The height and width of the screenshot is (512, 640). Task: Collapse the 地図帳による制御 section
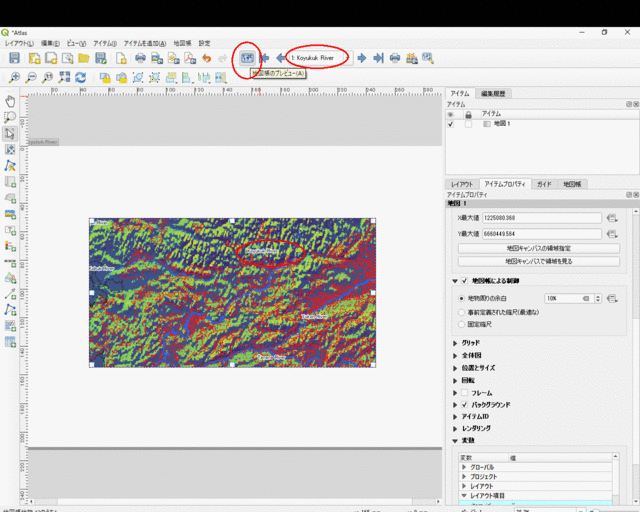(x=455, y=281)
